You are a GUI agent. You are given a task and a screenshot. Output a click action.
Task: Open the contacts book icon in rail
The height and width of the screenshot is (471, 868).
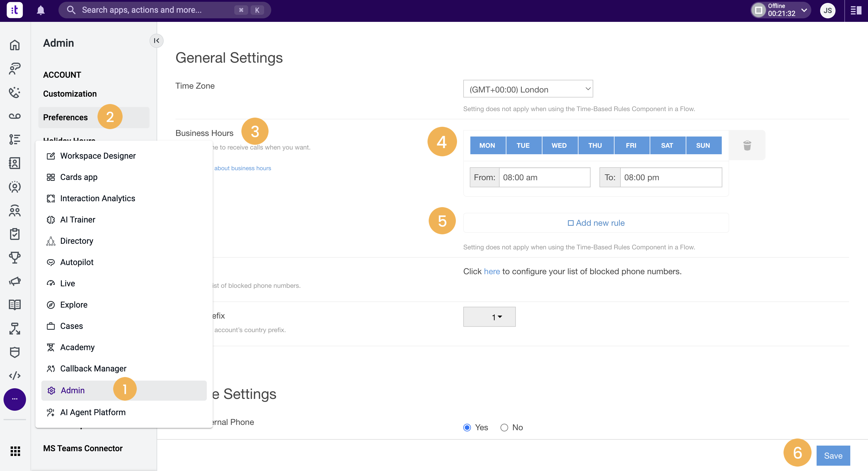[15, 163]
